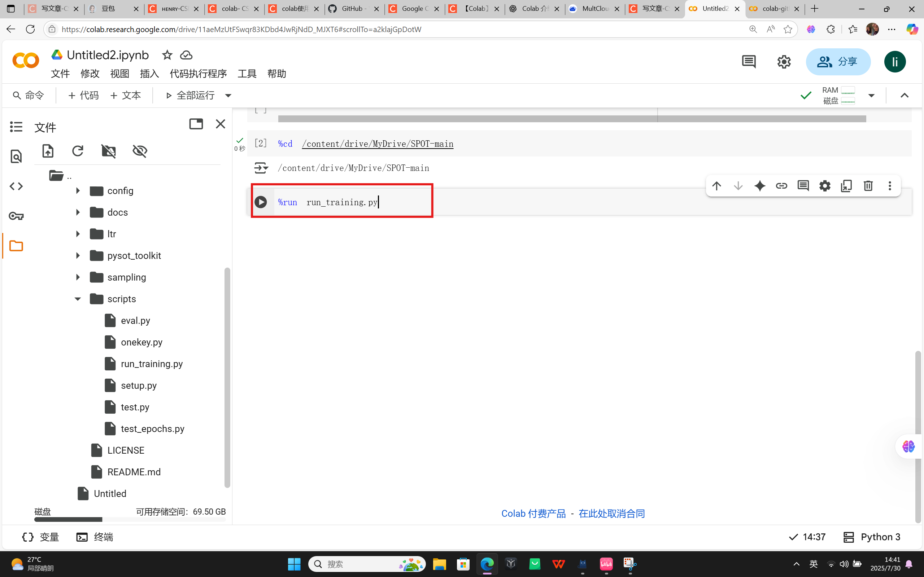Open the Colab 付费产品 link
Viewport: 924px width, 577px height.
pos(533,514)
